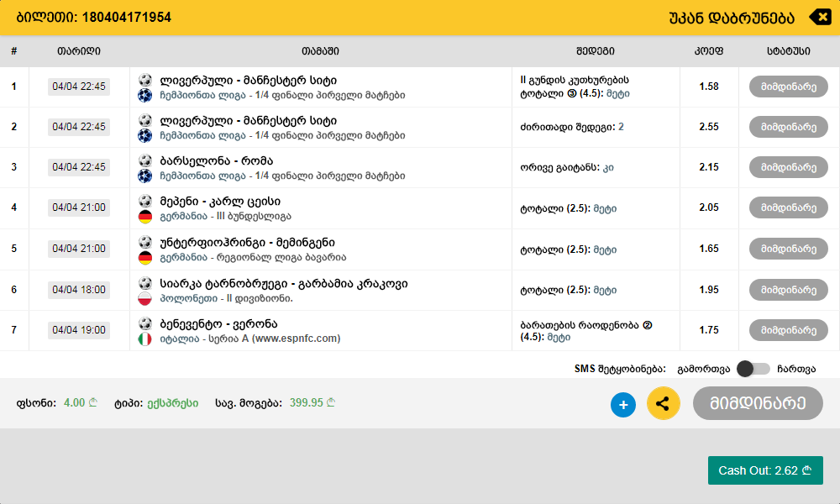
Task: Click პოლონეთი - II დივიზიონი league text
Action: coord(226,298)
